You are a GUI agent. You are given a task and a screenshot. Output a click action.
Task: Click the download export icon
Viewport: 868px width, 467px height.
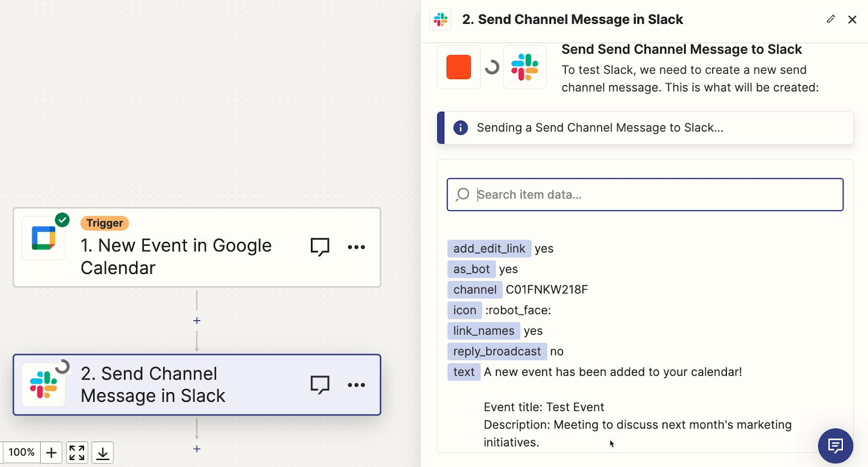pos(103,452)
